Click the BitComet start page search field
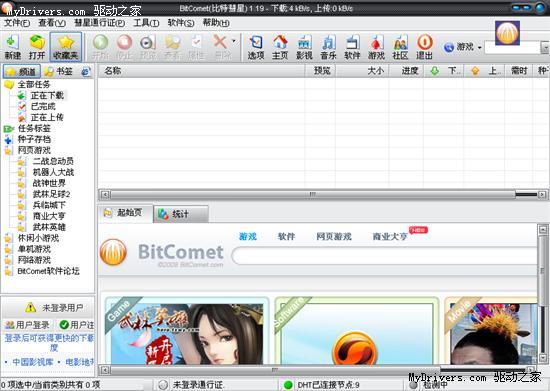 point(384,256)
